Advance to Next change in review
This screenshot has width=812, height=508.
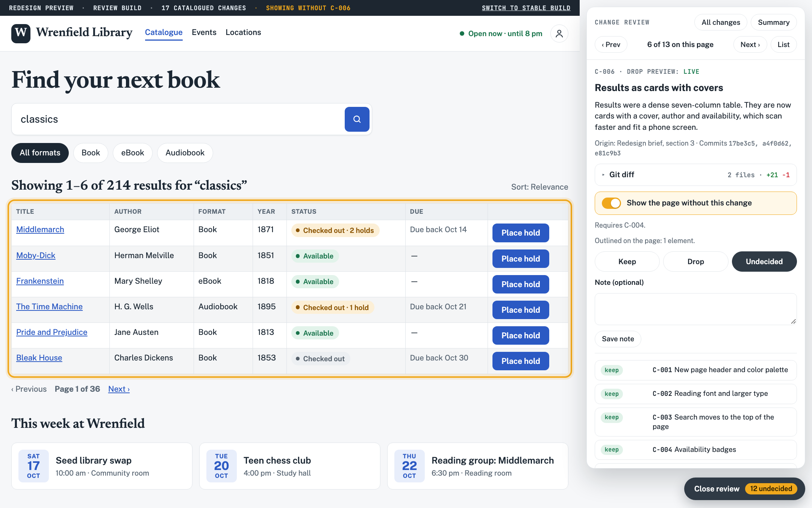coord(750,45)
